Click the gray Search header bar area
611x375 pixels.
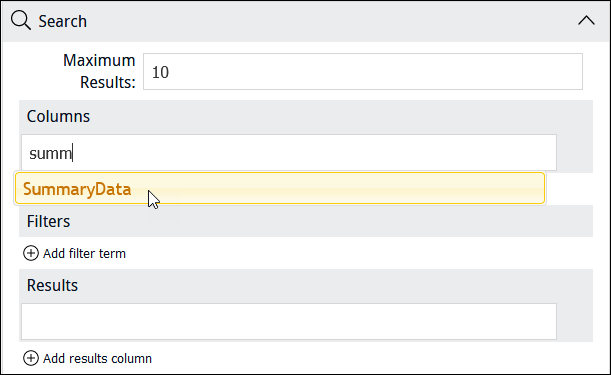coord(331,21)
